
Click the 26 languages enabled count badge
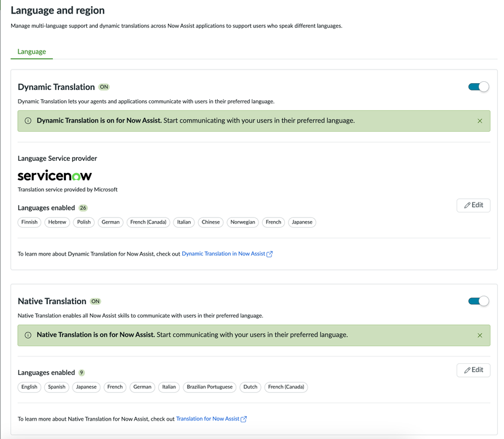83,208
